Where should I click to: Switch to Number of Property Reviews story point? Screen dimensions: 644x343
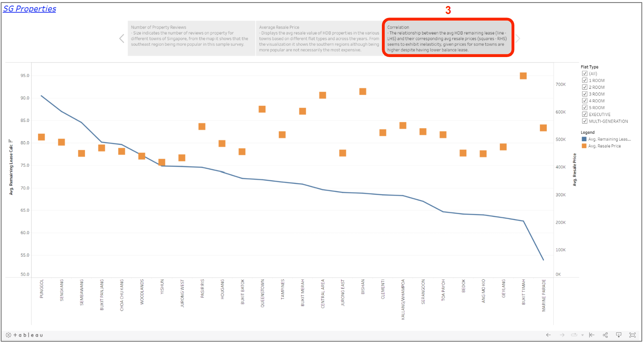(x=191, y=38)
